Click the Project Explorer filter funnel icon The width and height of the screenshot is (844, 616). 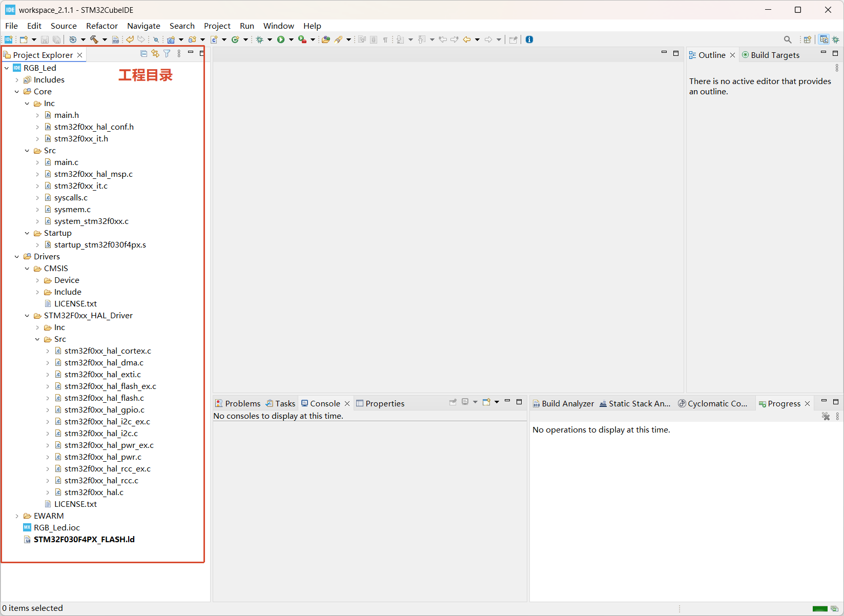167,54
